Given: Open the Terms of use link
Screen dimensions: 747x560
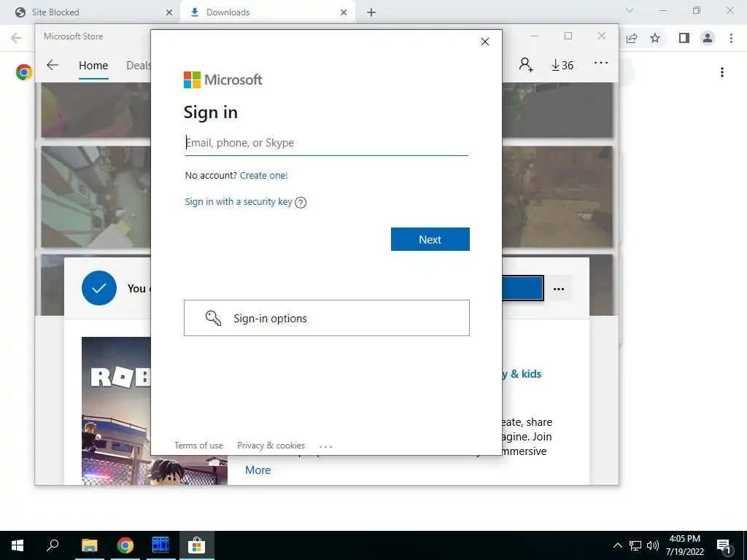Looking at the screenshot, I should point(198,446).
